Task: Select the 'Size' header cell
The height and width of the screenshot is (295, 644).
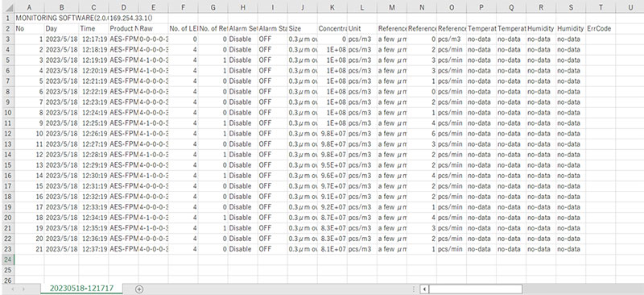Action: (303, 29)
